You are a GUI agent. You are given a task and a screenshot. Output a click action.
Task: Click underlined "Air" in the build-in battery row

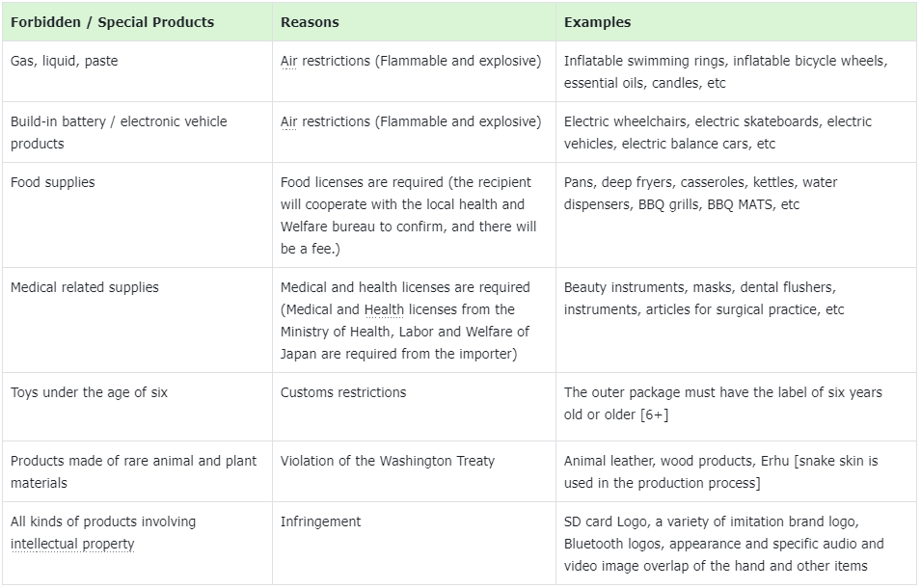[289, 122]
